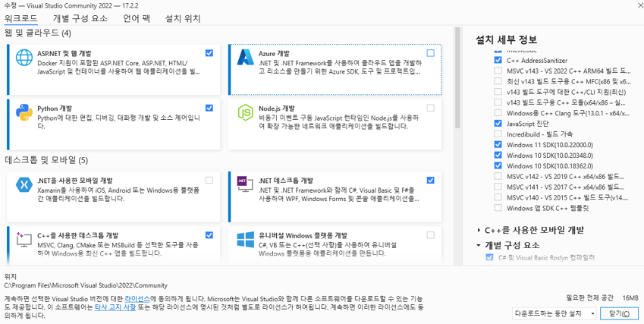Uncheck Windows 10 SDK(10.0.20348.0)
This screenshot has width=644, height=324.
click(x=498, y=156)
